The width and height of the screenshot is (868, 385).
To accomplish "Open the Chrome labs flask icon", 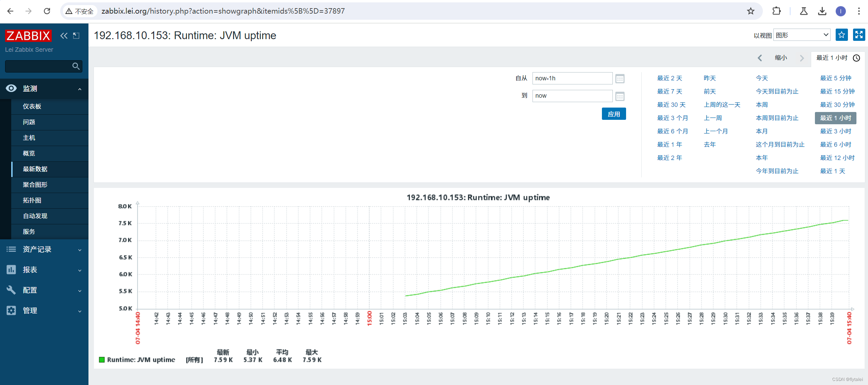I will 804,11.
